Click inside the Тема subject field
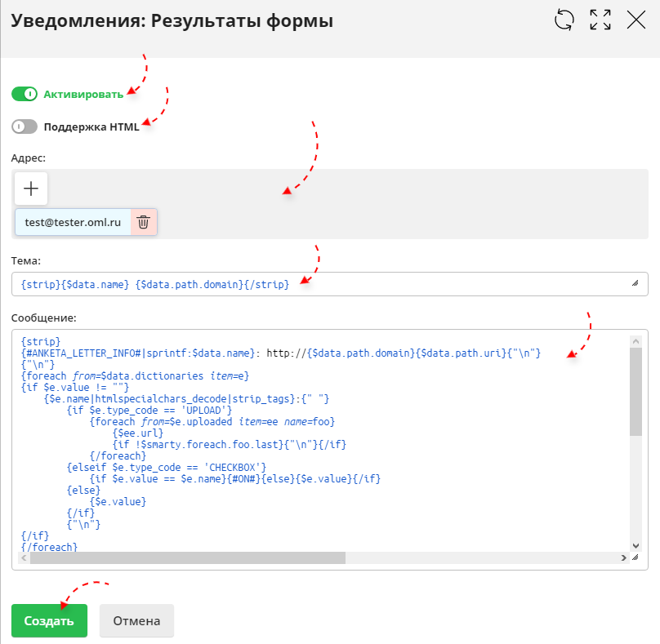The height and width of the screenshot is (644, 660). pyautogui.click(x=327, y=284)
